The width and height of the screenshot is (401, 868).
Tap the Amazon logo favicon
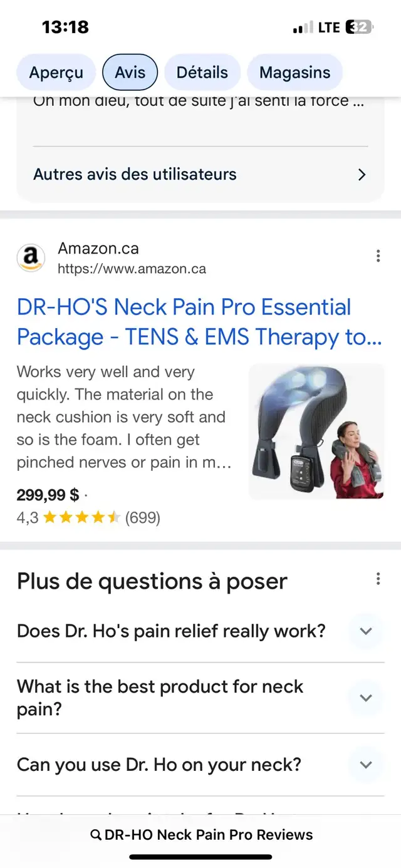pyautogui.click(x=31, y=257)
